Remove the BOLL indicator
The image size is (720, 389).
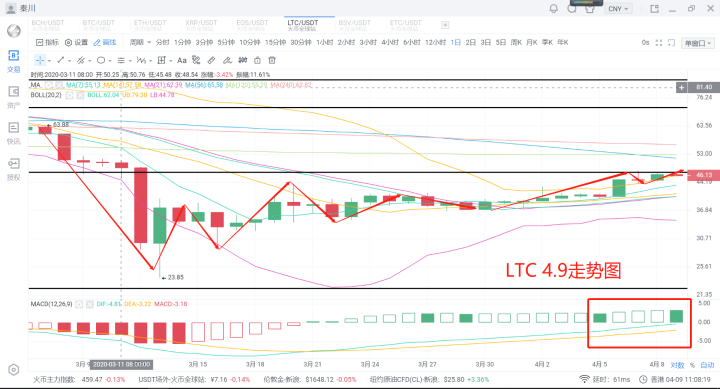[80, 95]
